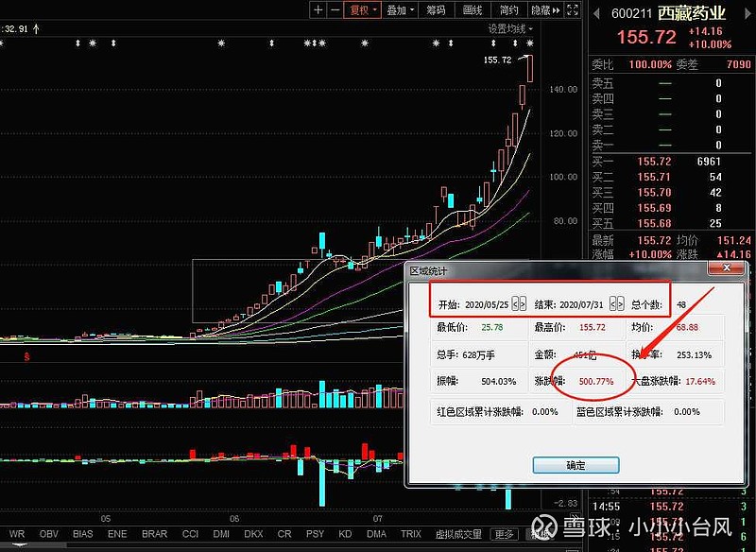The height and width of the screenshot is (552, 756).
Task: Click 买二 bid price 155.71
Action: [x=654, y=177]
